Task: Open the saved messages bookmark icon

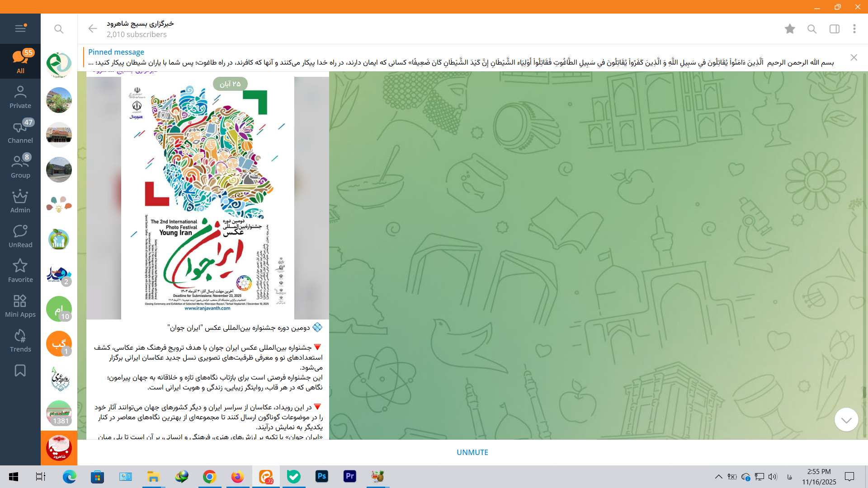Action: point(20,371)
